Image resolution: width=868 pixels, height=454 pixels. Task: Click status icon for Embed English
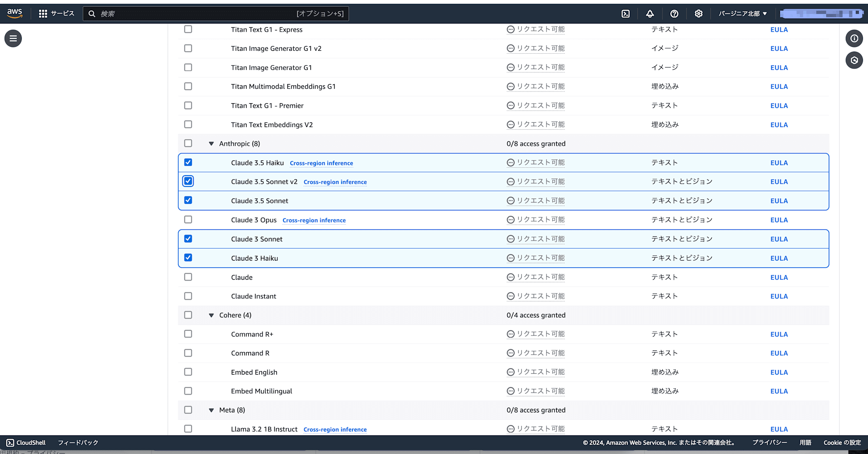click(511, 372)
